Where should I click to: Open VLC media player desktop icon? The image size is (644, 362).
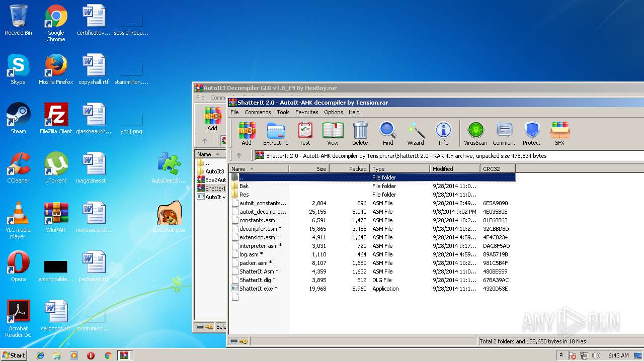tap(18, 220)
